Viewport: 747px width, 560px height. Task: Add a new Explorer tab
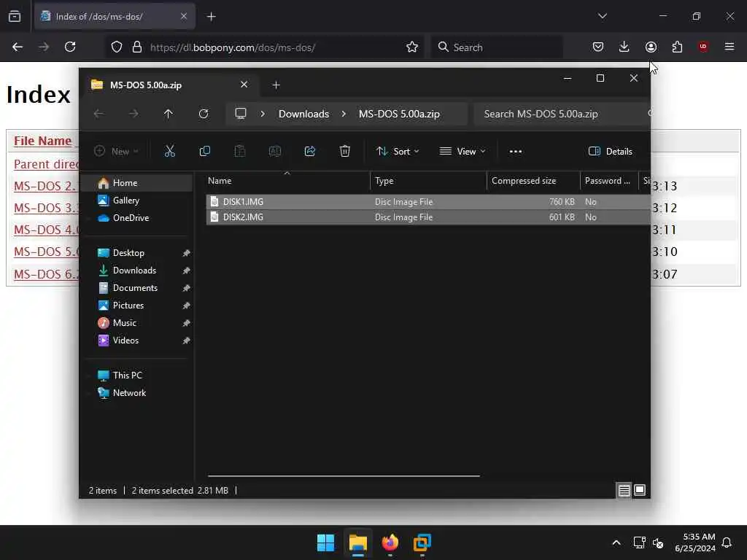click(x=276, y=85)
